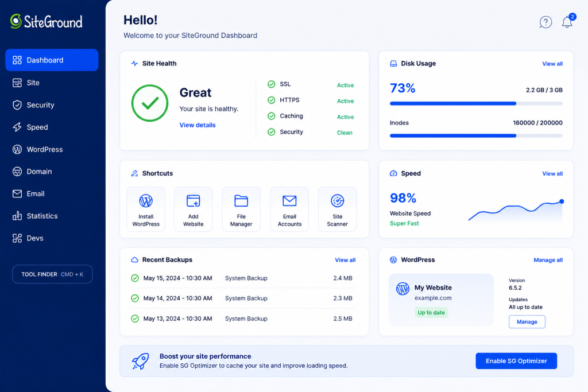Screen dimensions: 588x392
Task: Click the Enable SG Optimizer button
Action: tap(516, 361)
